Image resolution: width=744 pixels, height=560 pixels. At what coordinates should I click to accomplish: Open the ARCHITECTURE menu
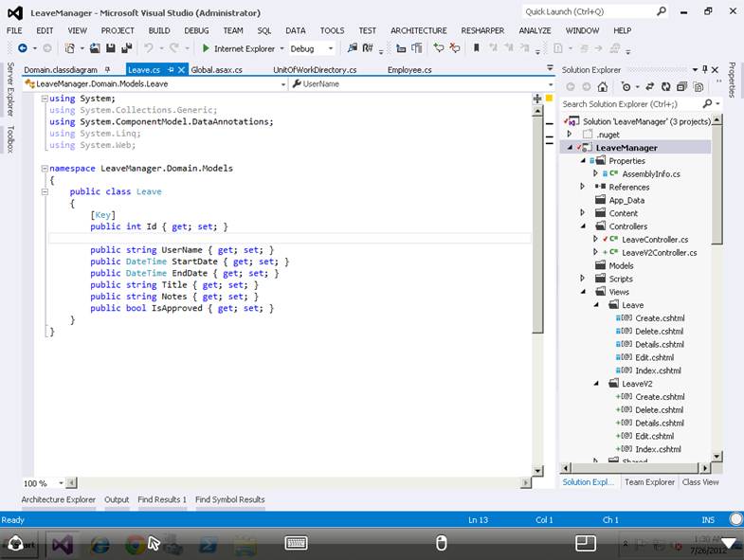(419, 30)
